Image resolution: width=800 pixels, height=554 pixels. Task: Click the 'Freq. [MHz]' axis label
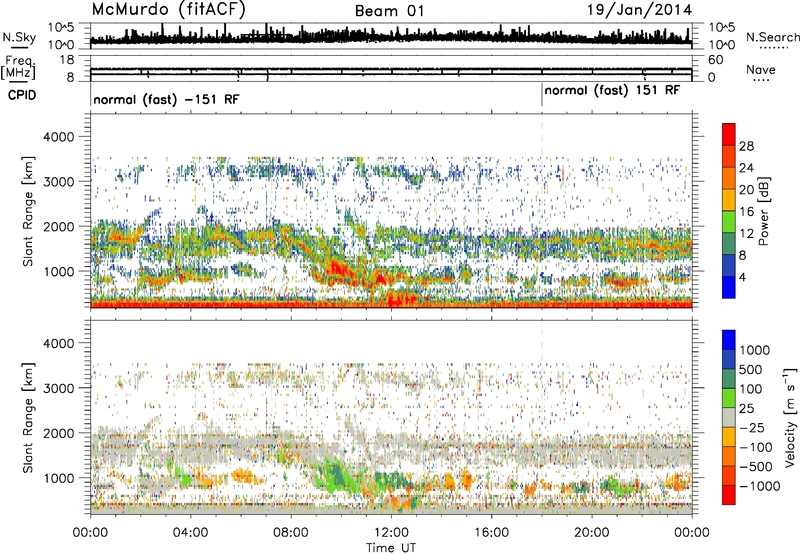pyautogui.click(x=18, y=67)
